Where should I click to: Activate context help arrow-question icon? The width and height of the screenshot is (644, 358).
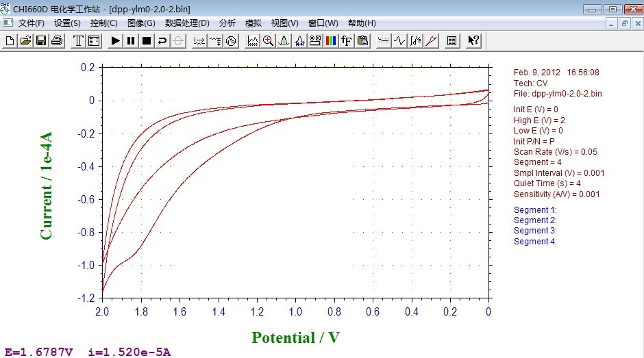tap(473, 40)
